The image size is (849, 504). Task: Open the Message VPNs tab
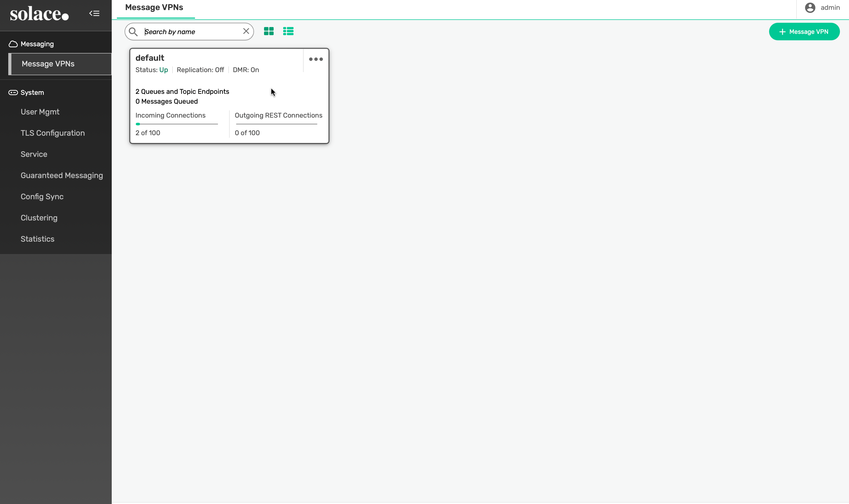154,7
